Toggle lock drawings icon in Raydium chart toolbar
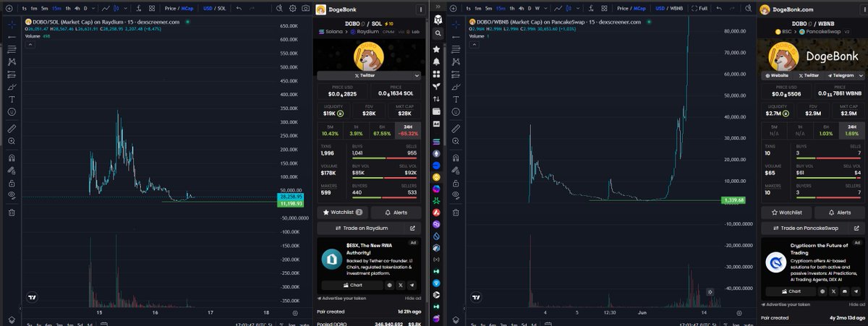The image size is (868, 326). pos(12,182)
